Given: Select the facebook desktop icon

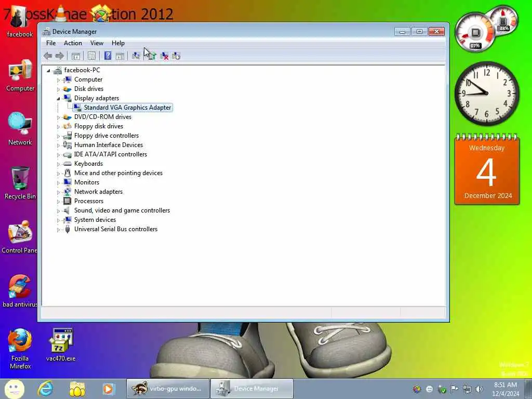Looking at the screenshot, I should [20, 22].
